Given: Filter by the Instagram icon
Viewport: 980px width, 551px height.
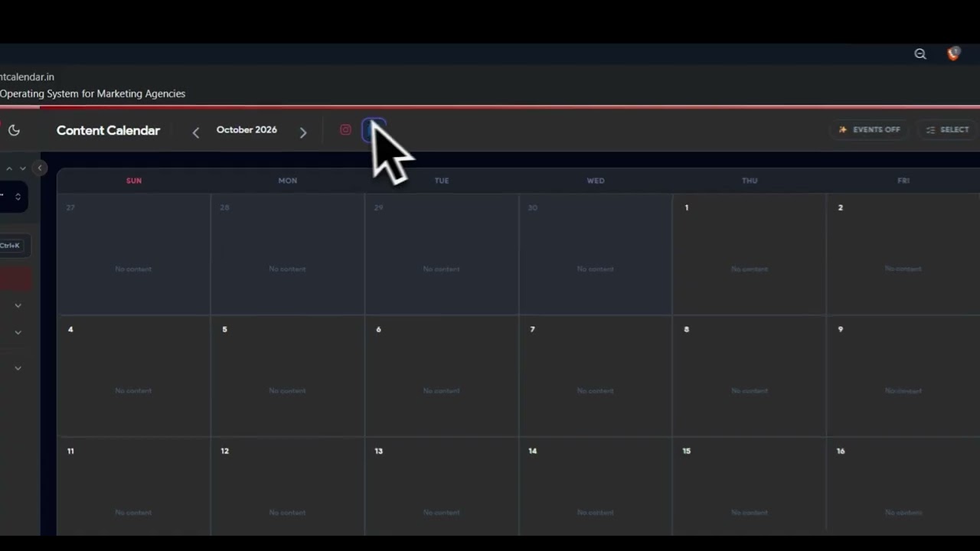Looking at the screenshot, I should 345,130.
